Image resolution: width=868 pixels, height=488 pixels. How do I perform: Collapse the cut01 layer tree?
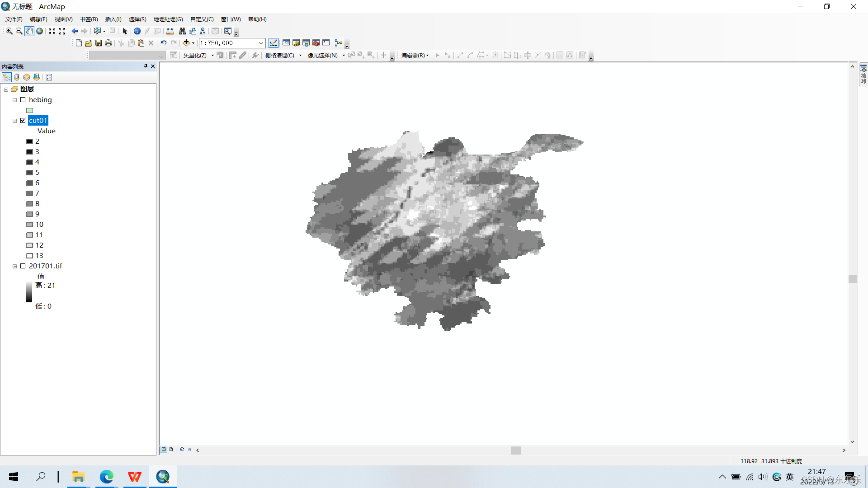pyautogui.click(x=15, y=121)
